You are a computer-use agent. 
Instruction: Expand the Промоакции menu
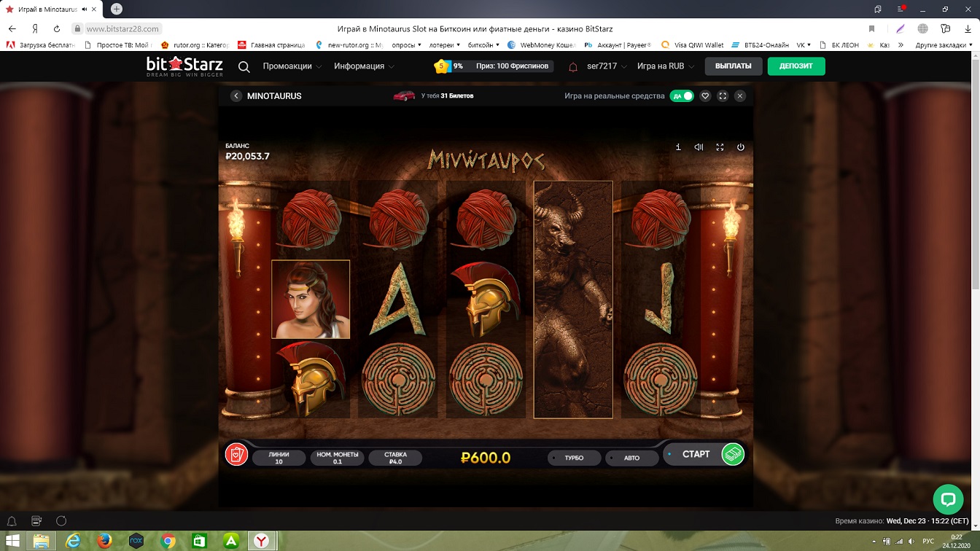pyautogui.click(x=292, y=66)
